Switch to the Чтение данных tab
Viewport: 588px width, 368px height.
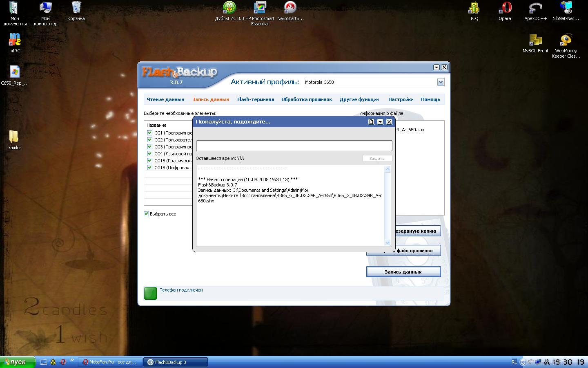point(165,99)
